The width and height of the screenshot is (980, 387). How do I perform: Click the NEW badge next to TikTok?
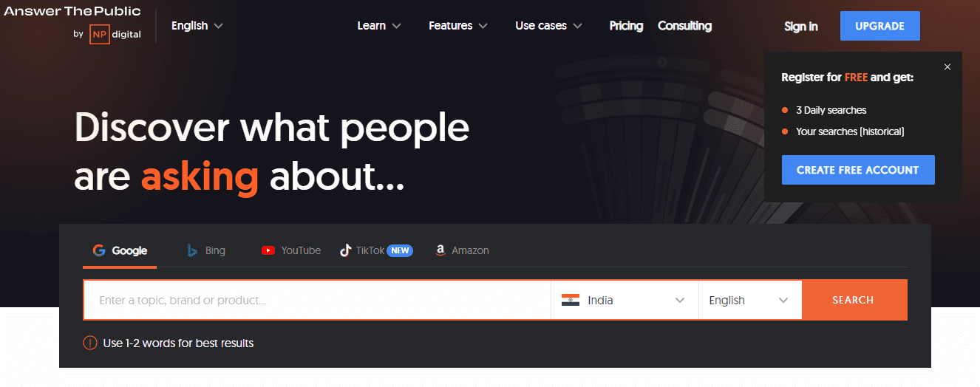(400, 250)
